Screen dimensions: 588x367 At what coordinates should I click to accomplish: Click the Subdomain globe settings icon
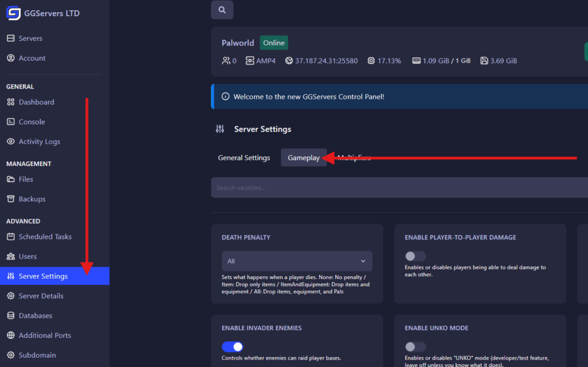(x=10, y=356)
